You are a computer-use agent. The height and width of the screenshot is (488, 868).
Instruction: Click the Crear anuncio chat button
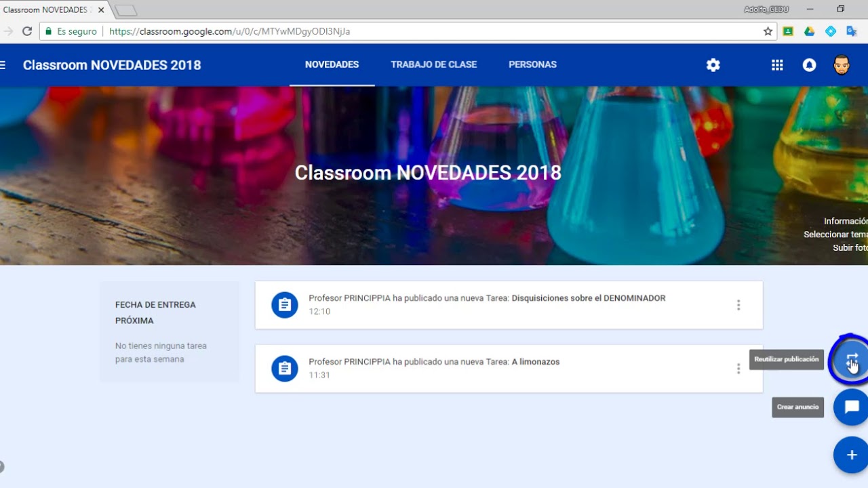click(x=851, y=407)
